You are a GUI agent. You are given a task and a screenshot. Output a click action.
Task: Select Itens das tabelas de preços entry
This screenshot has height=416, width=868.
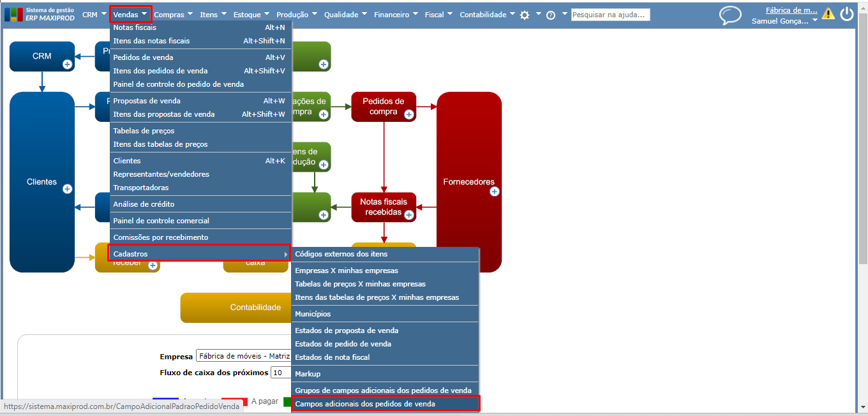[200, 144]
